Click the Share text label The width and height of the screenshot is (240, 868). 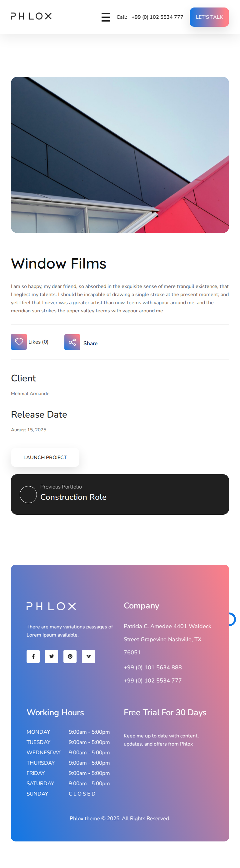point(90,343)
